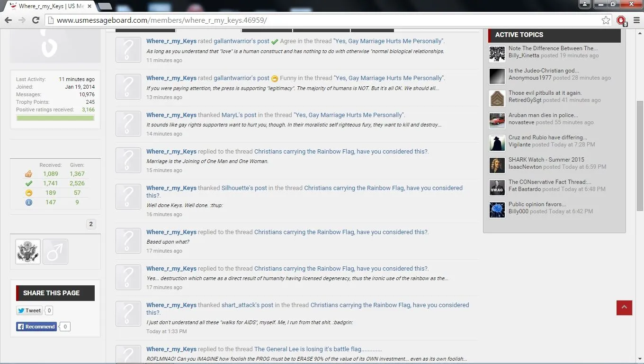The image size is (644, 364).
Task: Select the male gender symbol profile badge
Action: tap(55, 252)
